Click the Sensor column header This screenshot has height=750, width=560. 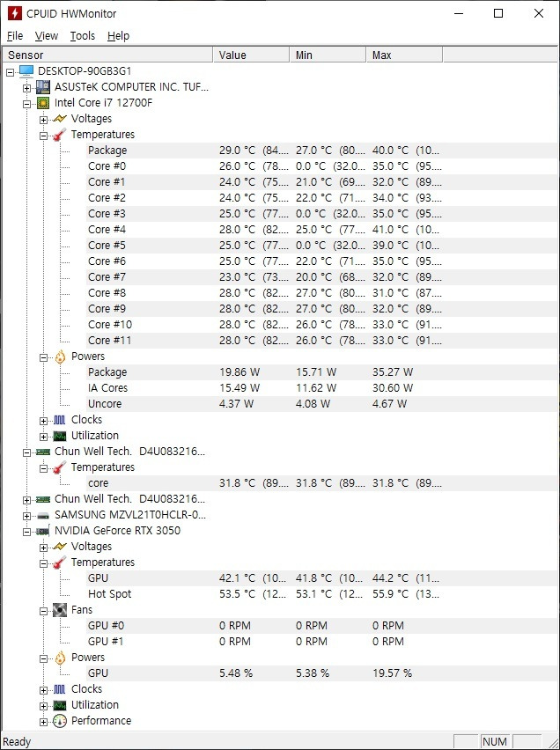point(107,55)
